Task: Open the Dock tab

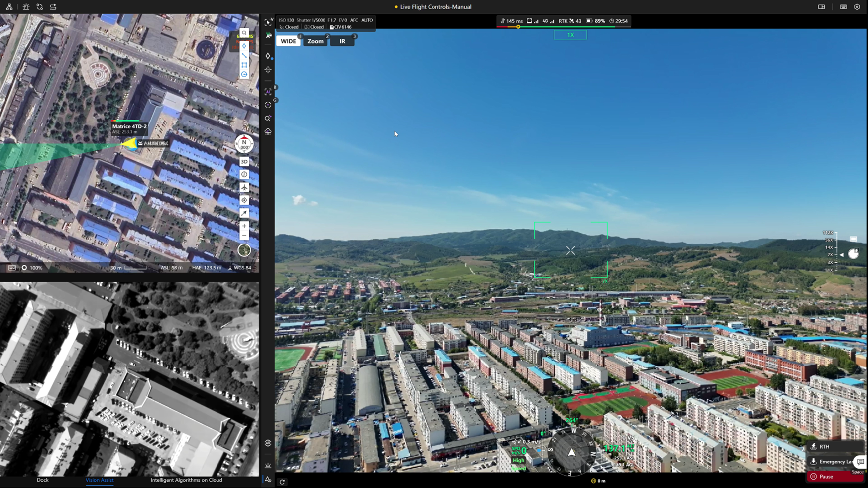Action: point(43,480)
